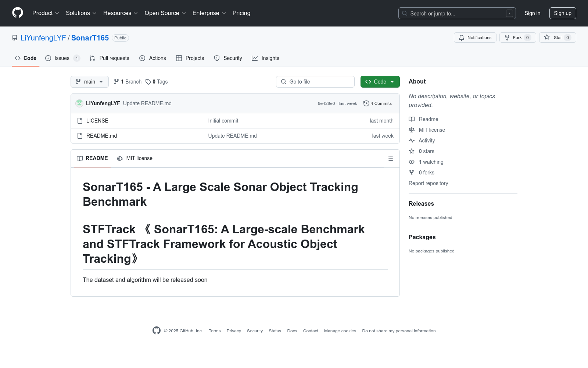Click the Search or jump to field
588x368 pixels.
(457, 13)
